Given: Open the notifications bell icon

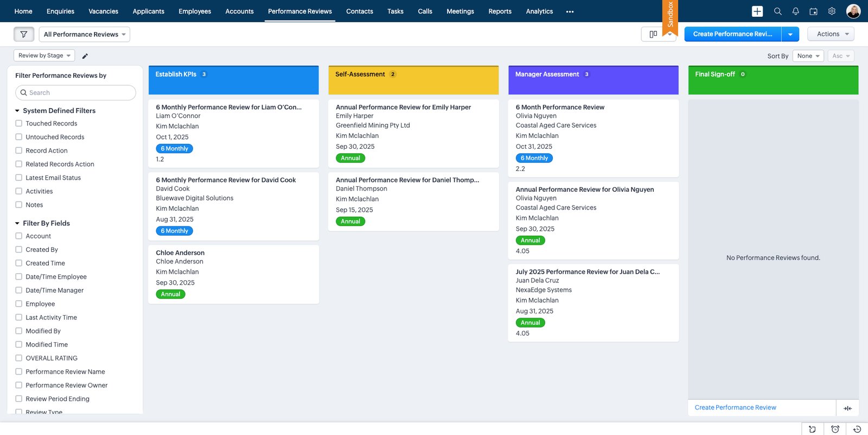Looking at the screenshot, I should pyautogui.click(x=795, y=11).
